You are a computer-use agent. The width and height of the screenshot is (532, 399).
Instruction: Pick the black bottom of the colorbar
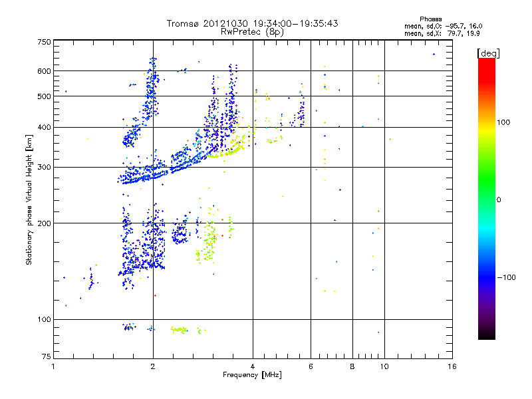pyautogui.click(x=487, y=334)
